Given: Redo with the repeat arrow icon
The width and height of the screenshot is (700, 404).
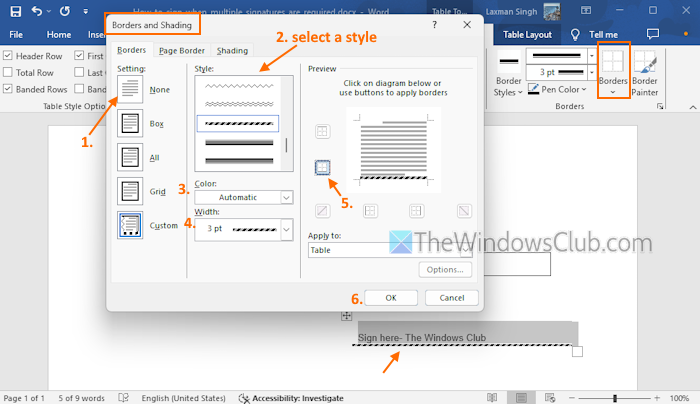Looking at the screenshot, I should [x=65, y=11].
